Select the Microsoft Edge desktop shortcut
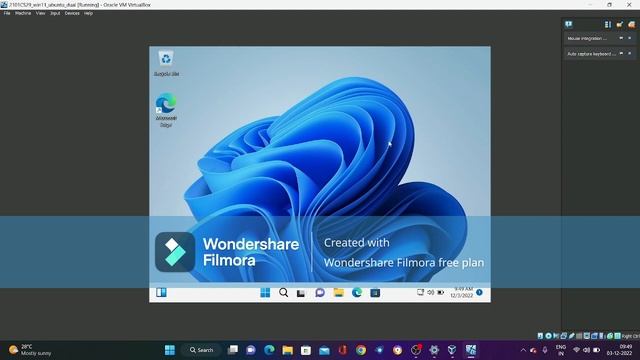 tap(166, 110)
